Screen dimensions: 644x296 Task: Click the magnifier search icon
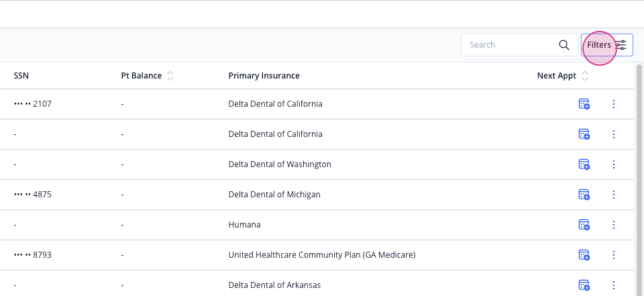(x=564, y=45)
